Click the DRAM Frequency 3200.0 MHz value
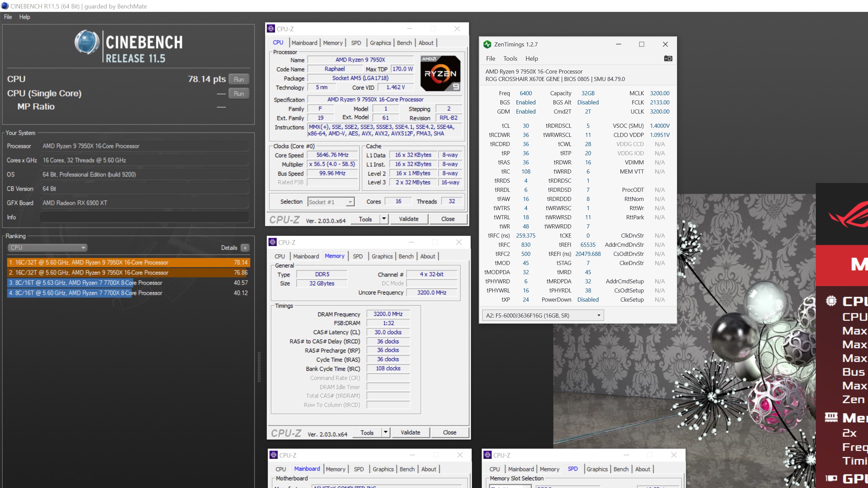 [x=388, y=314]
